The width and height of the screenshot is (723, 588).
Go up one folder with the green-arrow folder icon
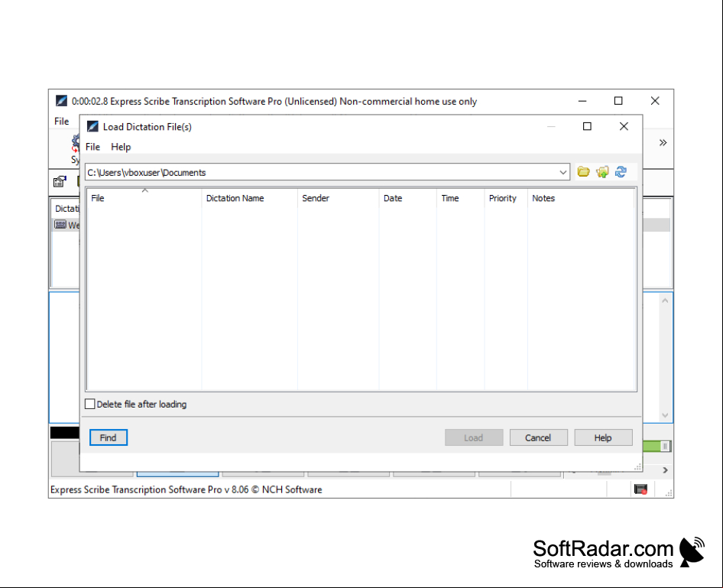click(x=602, y=172)
